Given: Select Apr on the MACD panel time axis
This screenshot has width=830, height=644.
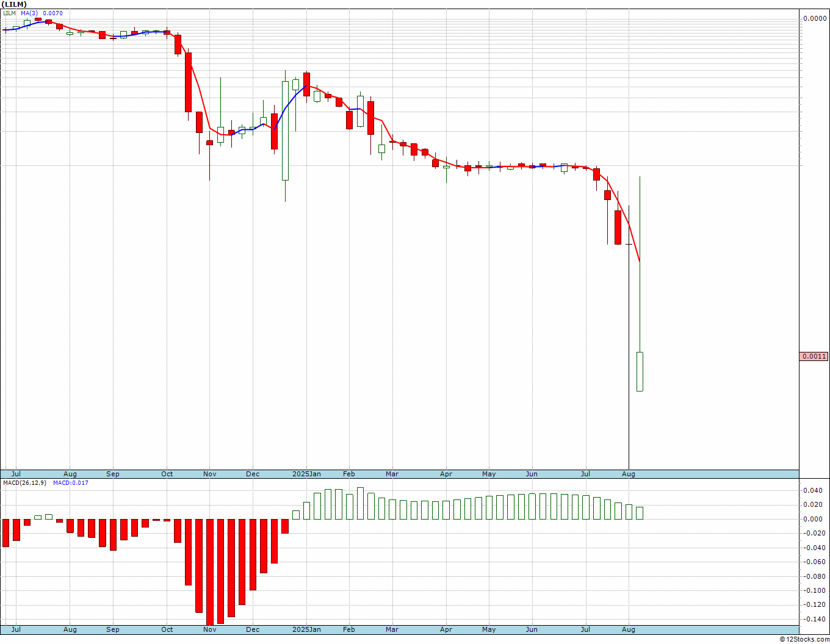Looking at the screenshot, I should pyautogui.click(x=446, y=629).
